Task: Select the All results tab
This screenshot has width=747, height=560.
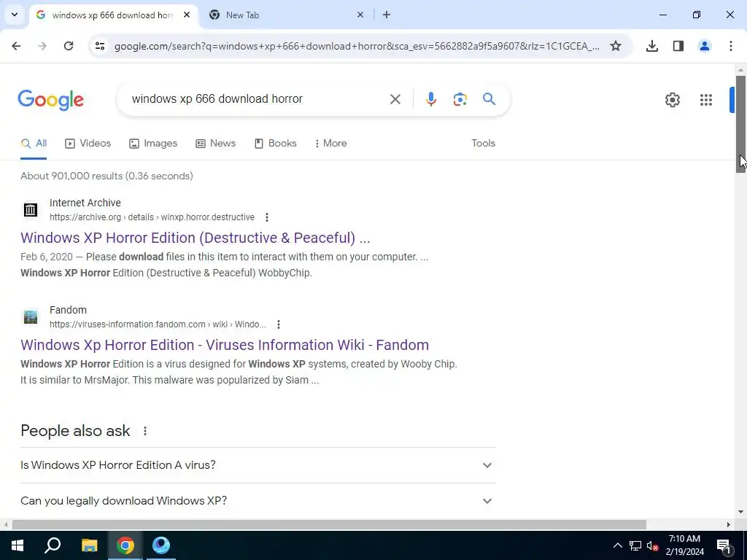Action: [34, 144]
